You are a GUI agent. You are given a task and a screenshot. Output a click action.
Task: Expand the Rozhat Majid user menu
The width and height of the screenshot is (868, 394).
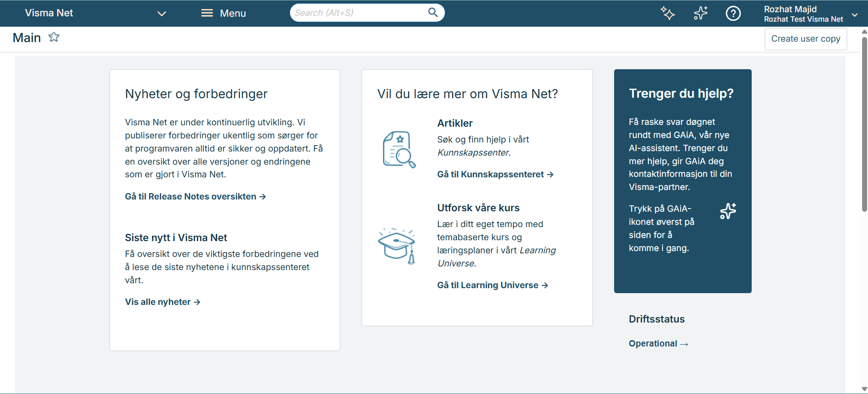point(855,14)
